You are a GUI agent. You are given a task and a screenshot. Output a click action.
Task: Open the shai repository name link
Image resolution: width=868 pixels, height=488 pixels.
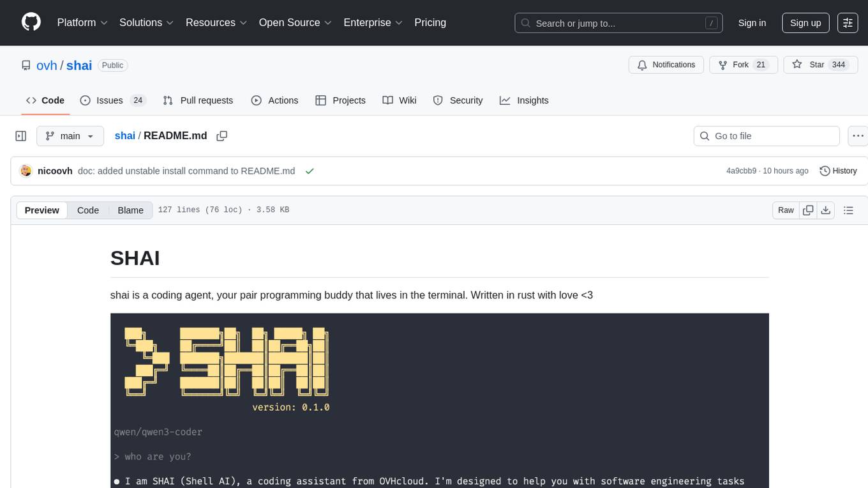79,65
